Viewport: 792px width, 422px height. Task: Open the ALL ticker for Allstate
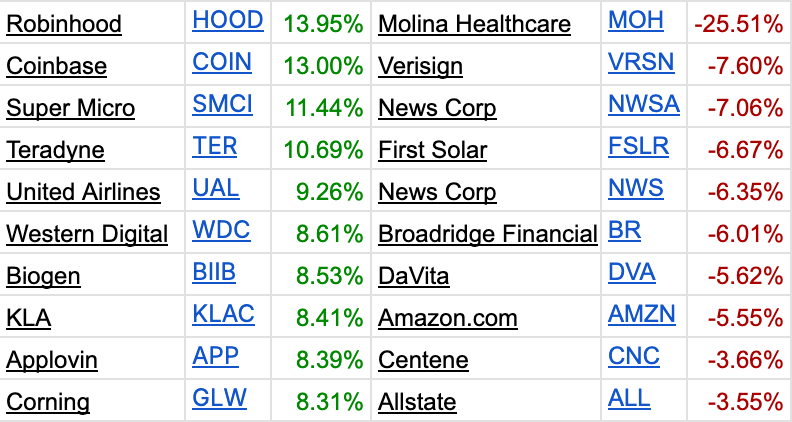[629, 398]
